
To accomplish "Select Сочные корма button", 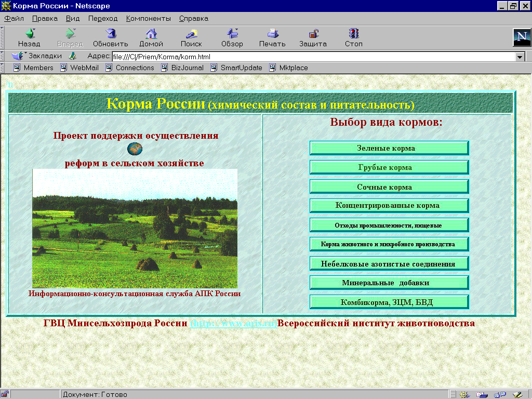I will 389,187.
